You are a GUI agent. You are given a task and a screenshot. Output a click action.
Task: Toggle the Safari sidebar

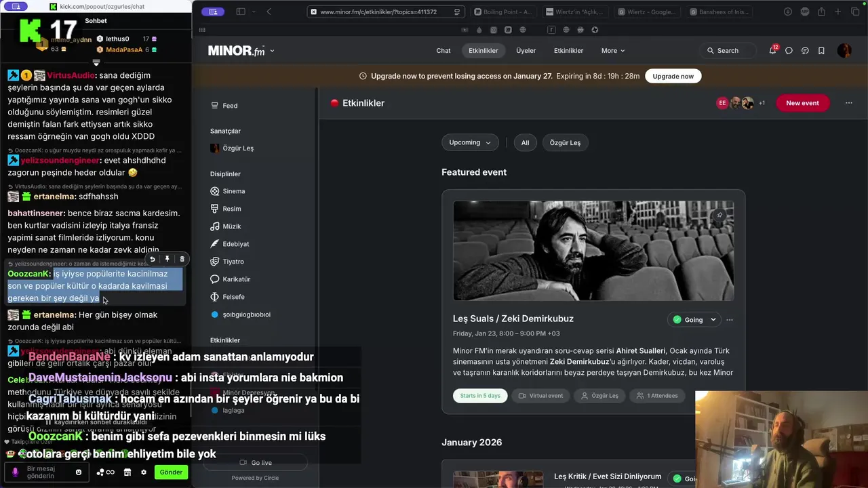click(x=240, y=12)
